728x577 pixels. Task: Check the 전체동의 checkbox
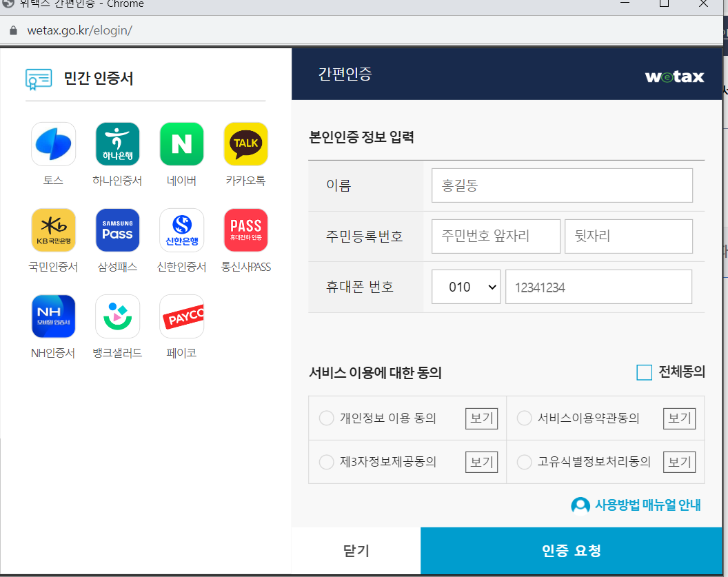[644, 372]
